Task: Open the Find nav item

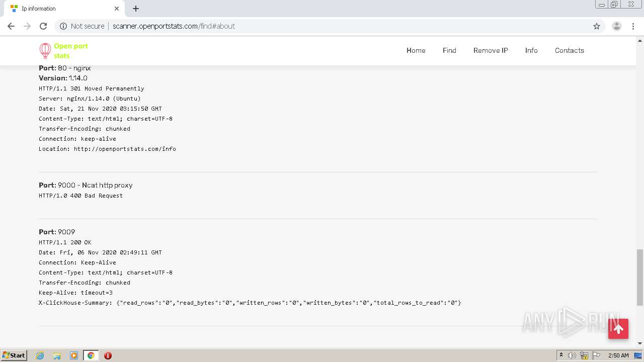Action: 449,50
